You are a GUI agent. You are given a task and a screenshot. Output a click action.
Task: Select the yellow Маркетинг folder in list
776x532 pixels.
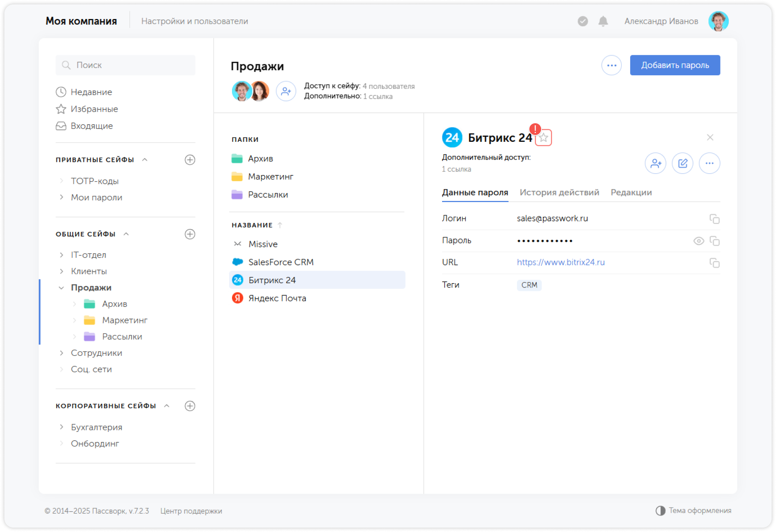[x=270, y=177]
